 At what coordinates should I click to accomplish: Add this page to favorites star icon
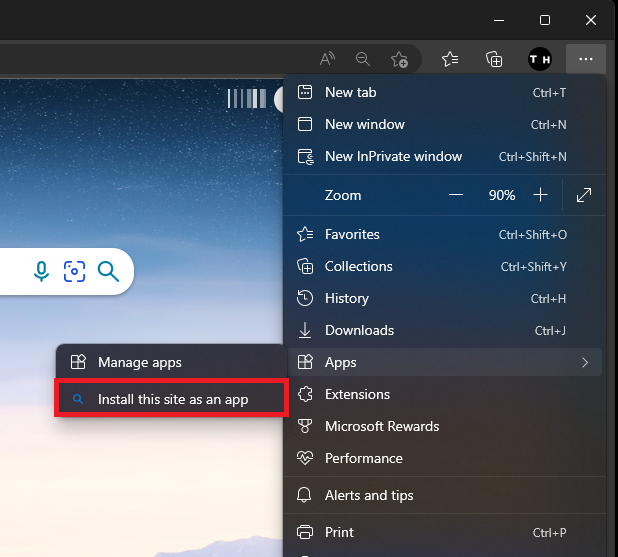tap(399, 59)
